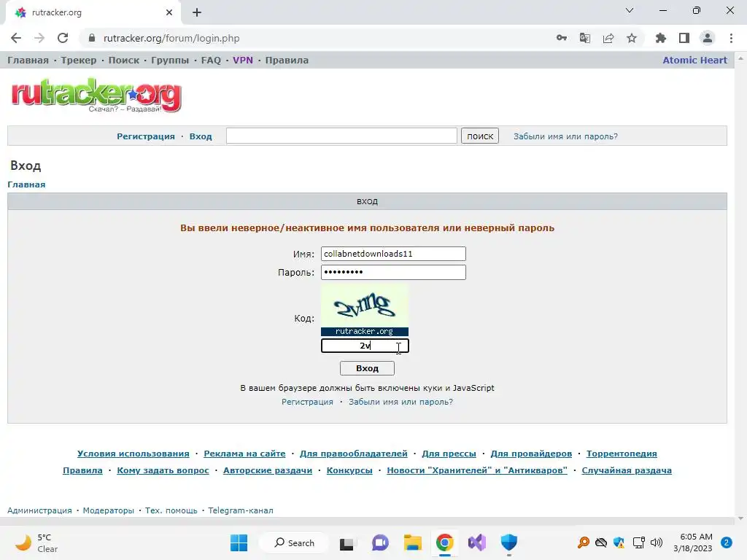
Task: Click the captcha code input field
Action: click(365, 346)
